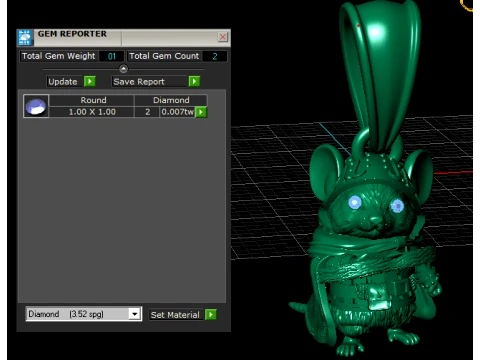The height and width of the screenshot is (360, 480).
Task: Click the gem quantity cell showing 2
Action: pyautogui.click(x=147, y=112)
